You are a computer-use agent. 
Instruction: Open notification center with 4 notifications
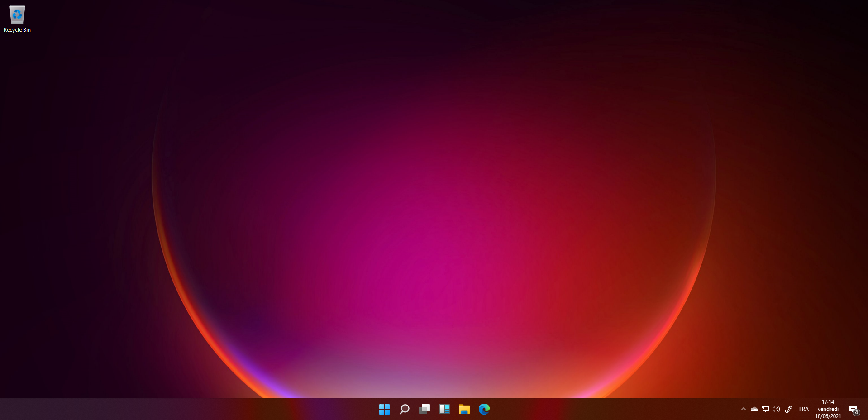854,410
